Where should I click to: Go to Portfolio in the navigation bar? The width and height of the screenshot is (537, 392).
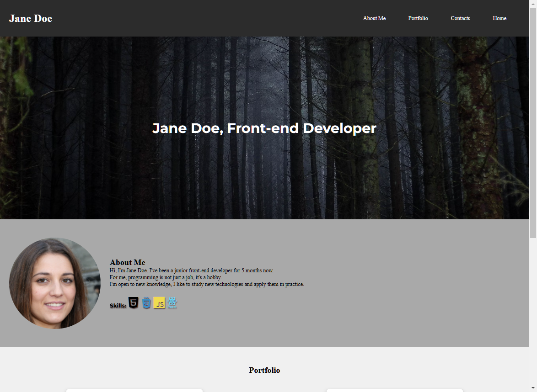(x=418, y=18)
